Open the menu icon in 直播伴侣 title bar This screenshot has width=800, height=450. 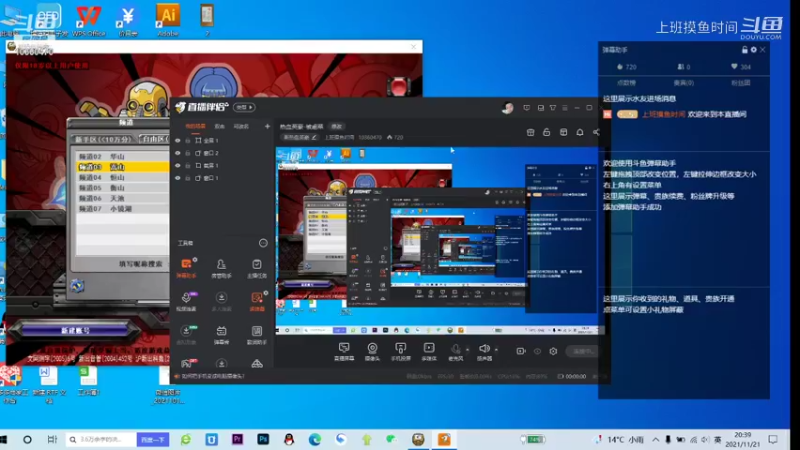coord(565,108)
